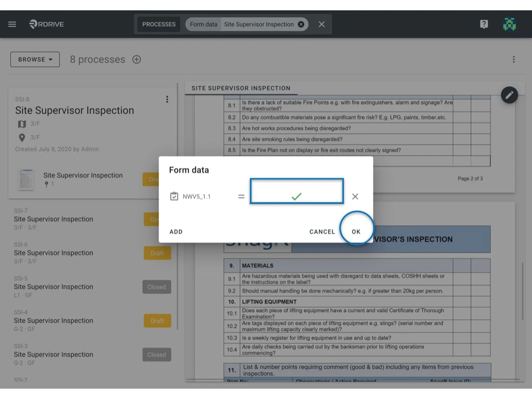The width and height of the screenshot is (532, 399).
Task: Open the profile avatar icon
Action: (x=509, y=23)
